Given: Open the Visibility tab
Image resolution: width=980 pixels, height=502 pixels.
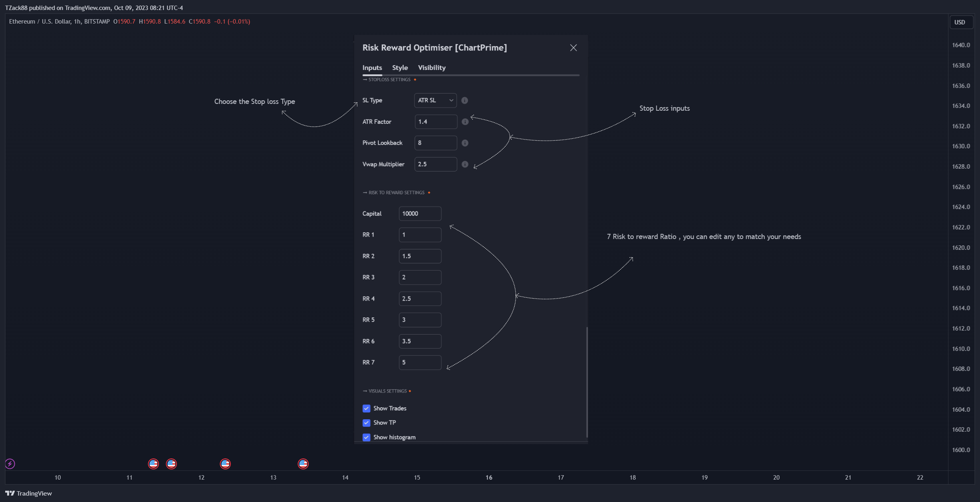Looking at the screenshot, I should click(432, 68).
